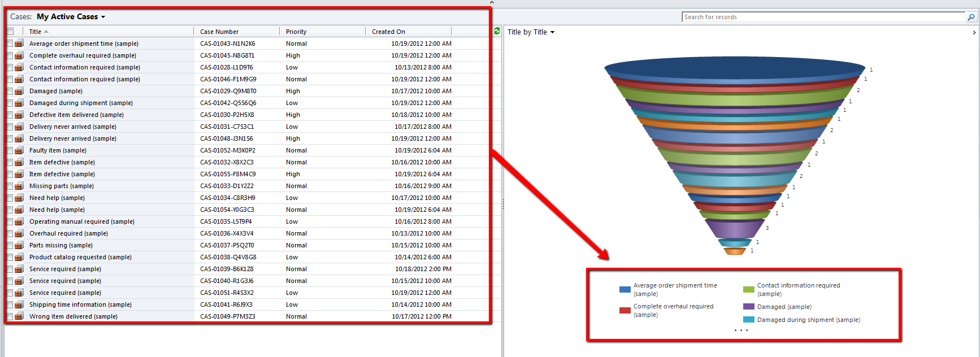Check the Complete overhaul required row checkbox
The width and height of the screenshot is (980, 357).
tap(10, 55)
